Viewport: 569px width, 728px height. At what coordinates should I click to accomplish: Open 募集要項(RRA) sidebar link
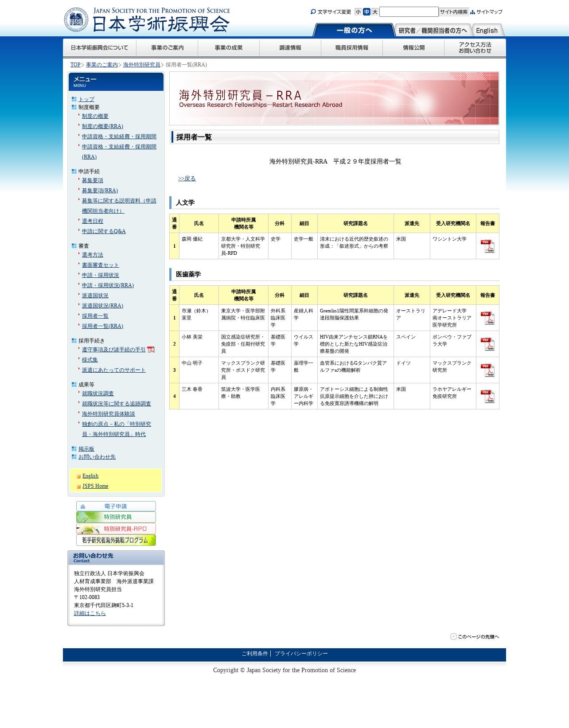(x=100, y=191)
